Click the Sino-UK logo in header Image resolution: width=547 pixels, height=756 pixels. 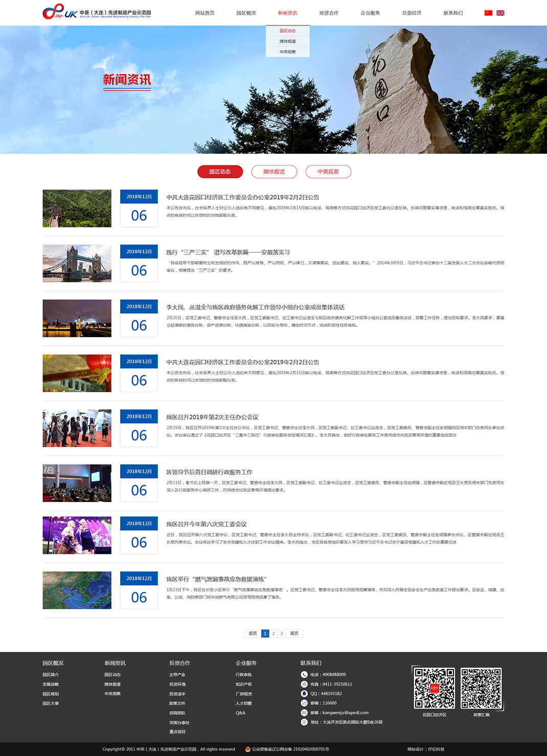(x=96, y=12)
